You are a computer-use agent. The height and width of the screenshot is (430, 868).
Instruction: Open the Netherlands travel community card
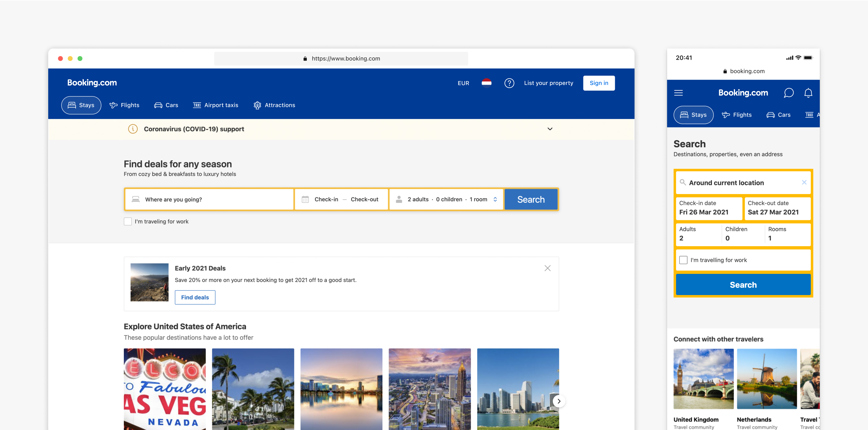[x=766, y=389]
